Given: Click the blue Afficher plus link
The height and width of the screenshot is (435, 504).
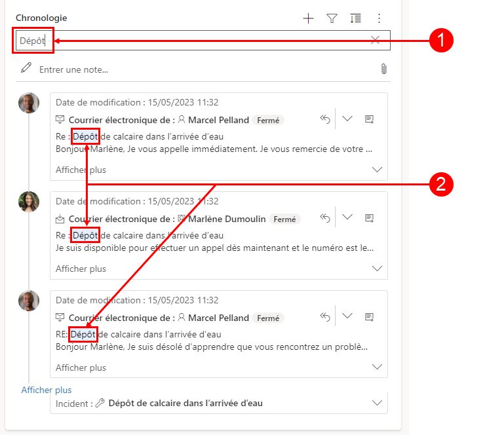Looking at the screenshot, I should point(47,390).
